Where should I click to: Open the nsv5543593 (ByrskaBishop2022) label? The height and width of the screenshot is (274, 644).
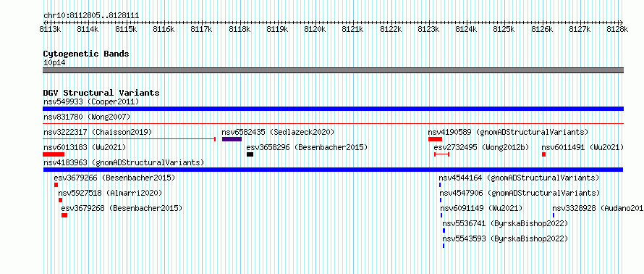point(505,238)
